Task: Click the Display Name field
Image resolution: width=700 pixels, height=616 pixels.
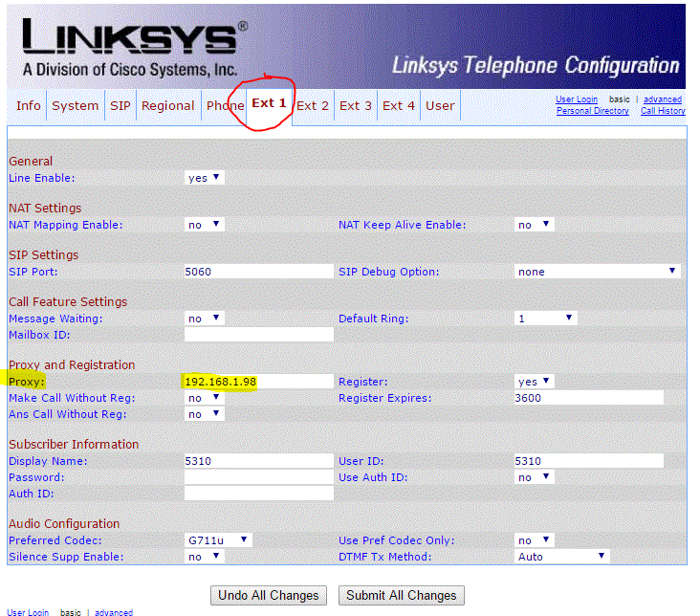Action: coord(258,461)
